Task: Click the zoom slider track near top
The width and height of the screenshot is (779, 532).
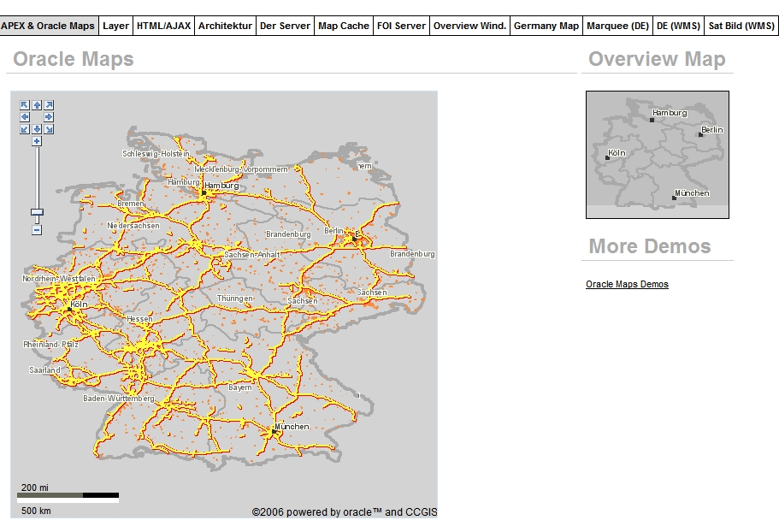Action: [x=38, y=154]
